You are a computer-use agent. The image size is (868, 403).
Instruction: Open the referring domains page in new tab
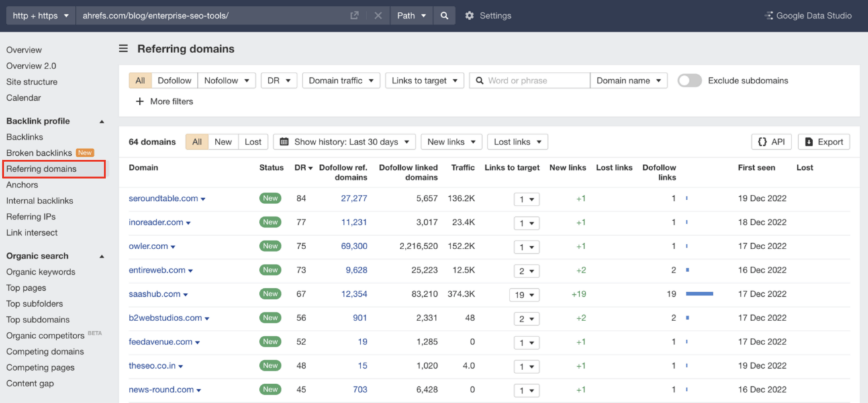pos(354,15)
